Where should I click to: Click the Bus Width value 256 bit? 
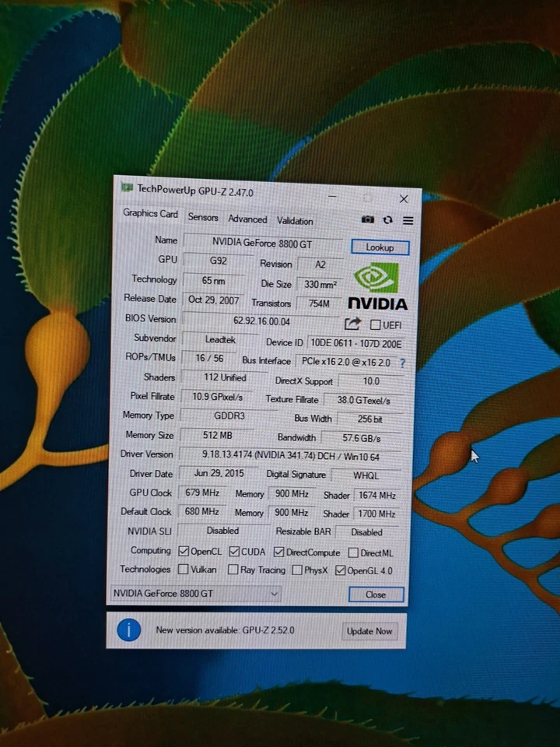[x=370, y=419]
